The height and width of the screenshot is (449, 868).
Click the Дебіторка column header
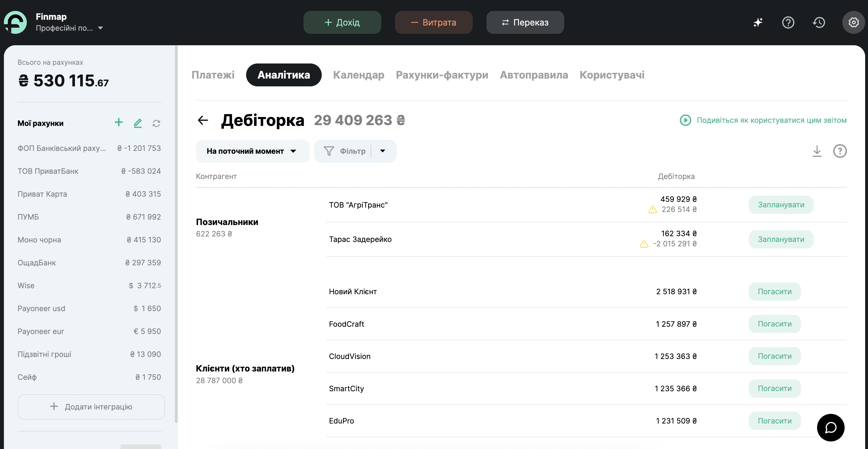click(676, 176)
